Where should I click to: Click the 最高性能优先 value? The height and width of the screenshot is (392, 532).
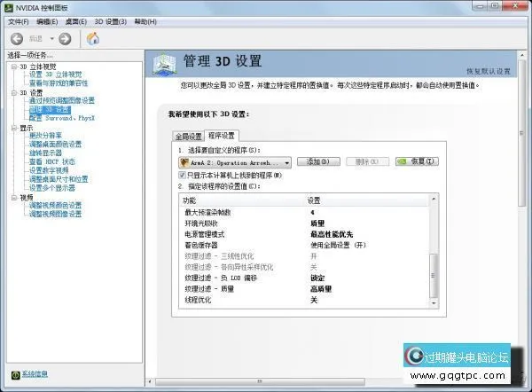(332, 234)
